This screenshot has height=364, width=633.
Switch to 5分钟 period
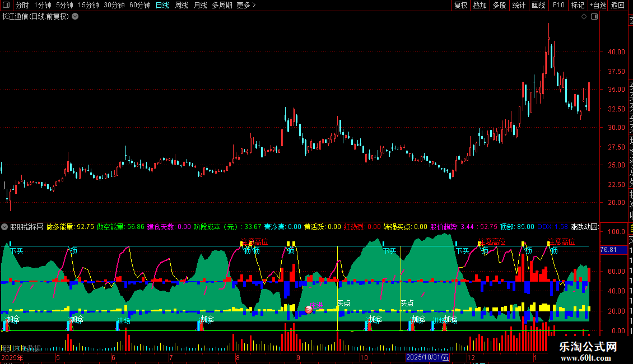pos(64,5)
